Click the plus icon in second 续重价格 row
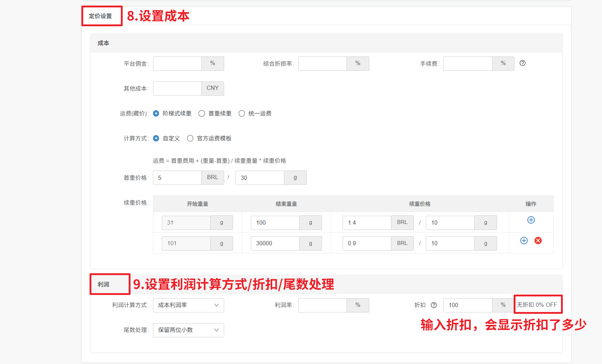The image size is (602, 364). click(x=524, y=241)
